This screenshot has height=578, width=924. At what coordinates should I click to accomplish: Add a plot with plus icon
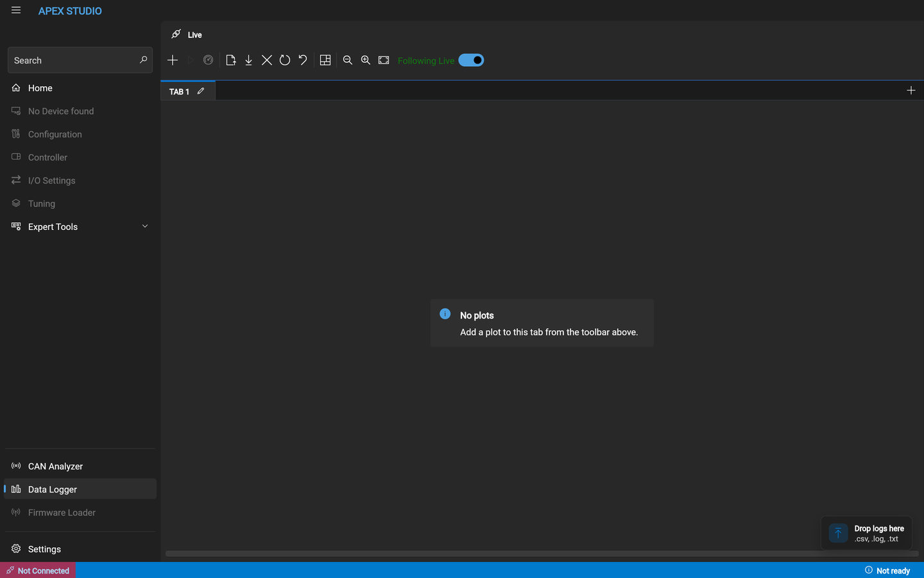173,60
